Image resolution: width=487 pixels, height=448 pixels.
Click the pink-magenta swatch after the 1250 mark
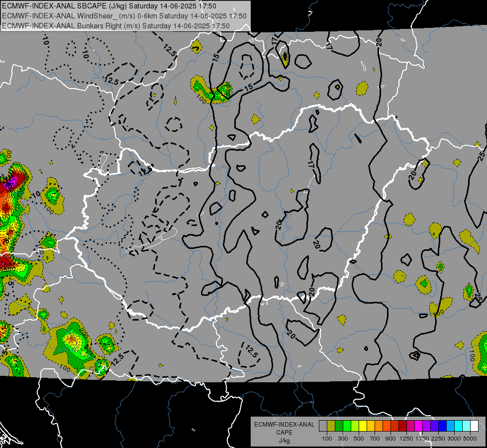click(x=410, y=426)
